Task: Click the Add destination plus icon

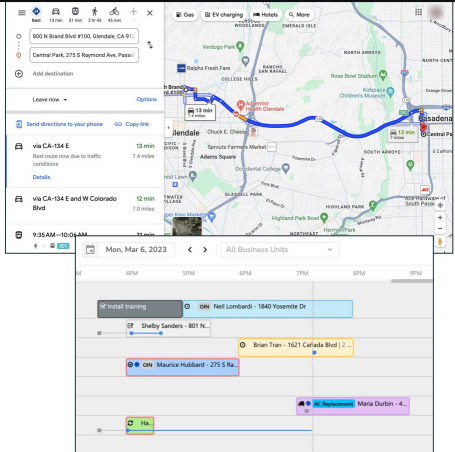Action: (19, 74)
